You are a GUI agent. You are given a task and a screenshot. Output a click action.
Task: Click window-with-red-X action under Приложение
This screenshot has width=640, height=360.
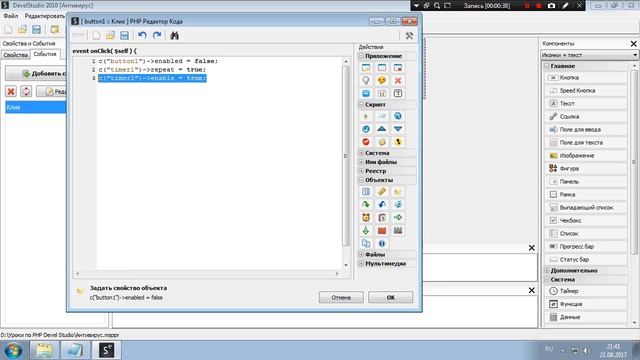(398, 68)
